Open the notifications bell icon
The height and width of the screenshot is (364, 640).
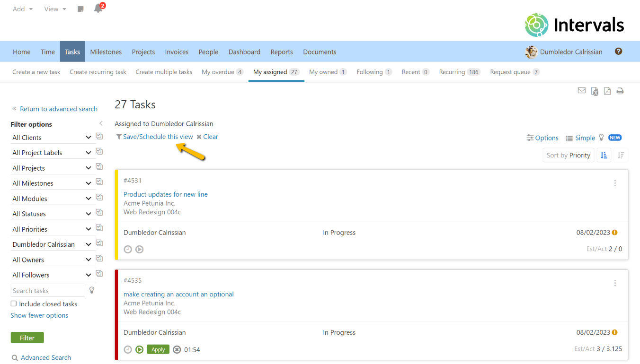tap(98, 9)
